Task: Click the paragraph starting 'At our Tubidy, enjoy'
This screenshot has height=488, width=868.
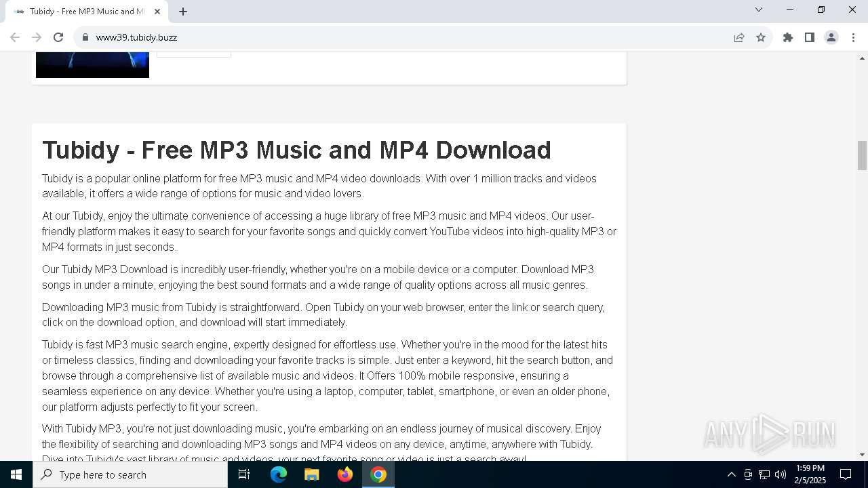Action: (x=329, y=231)
